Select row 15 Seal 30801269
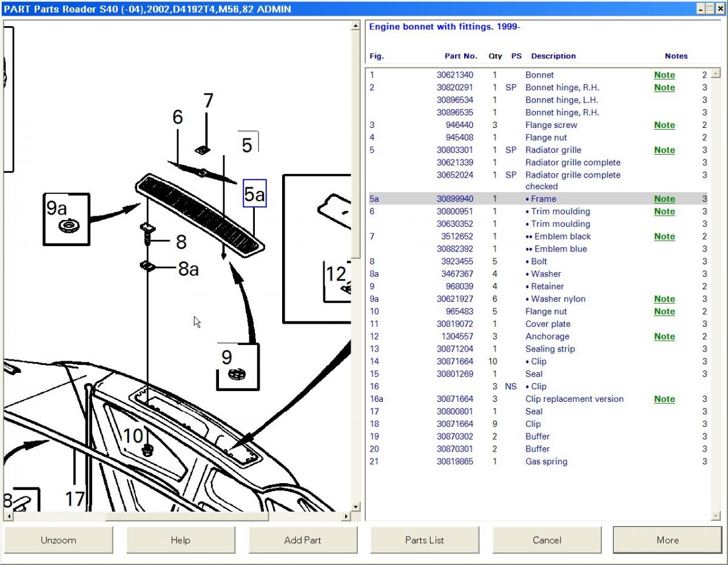Screen dimensions: 728x565 pyautogui.click(x=539, y=374)
